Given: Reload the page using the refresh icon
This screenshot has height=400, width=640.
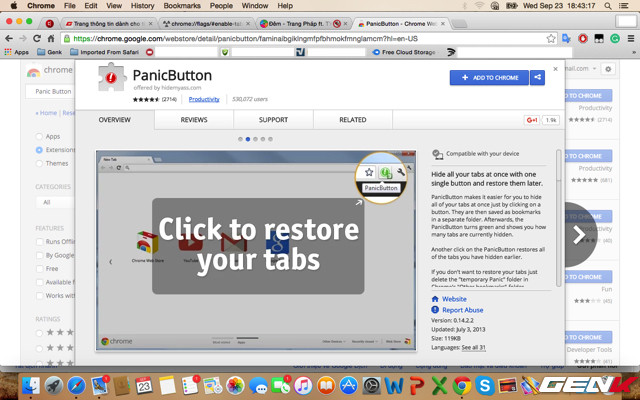Looking at the screenshot, I should 51,38.
